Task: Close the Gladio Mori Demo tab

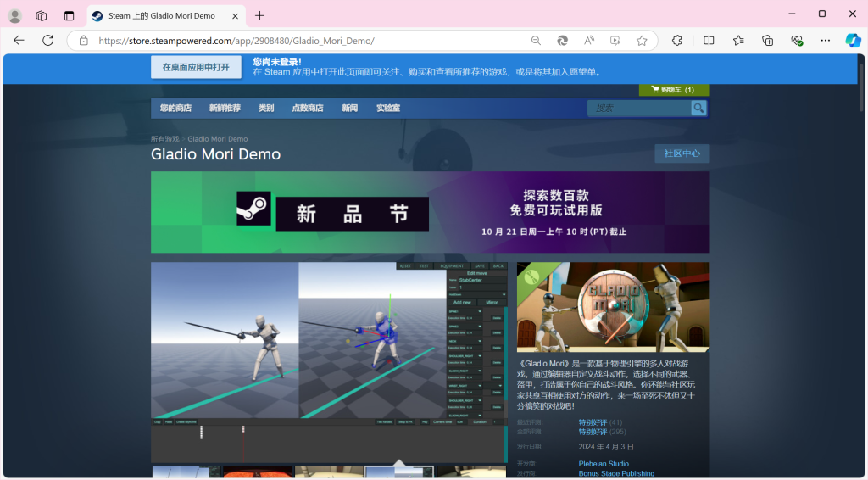Action: pos(236,16)
